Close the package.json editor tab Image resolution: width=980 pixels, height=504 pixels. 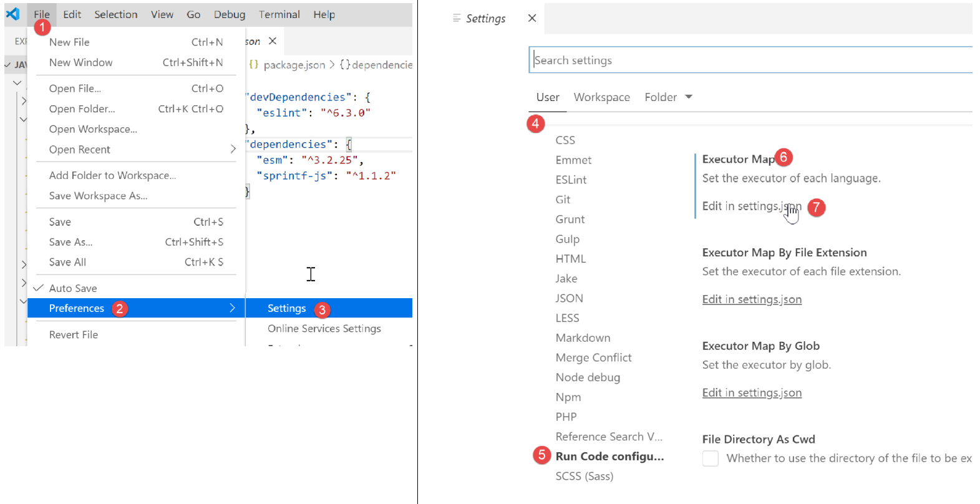(x=273, y=41)
